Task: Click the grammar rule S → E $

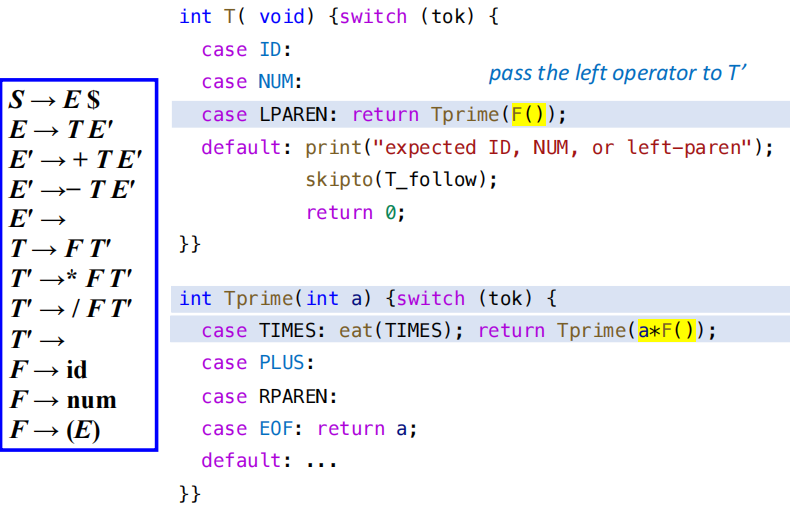Action: (x=54, y=100)
